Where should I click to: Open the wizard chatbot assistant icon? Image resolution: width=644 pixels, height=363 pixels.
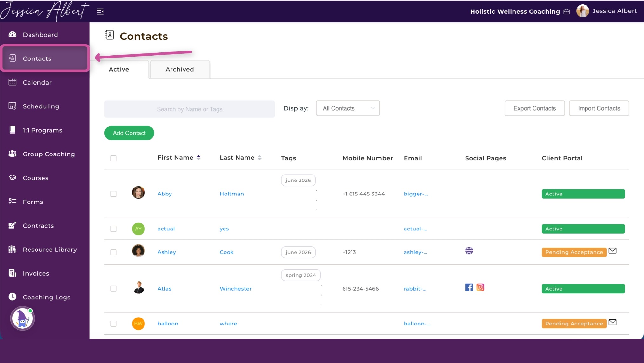(x=22, y=318)
